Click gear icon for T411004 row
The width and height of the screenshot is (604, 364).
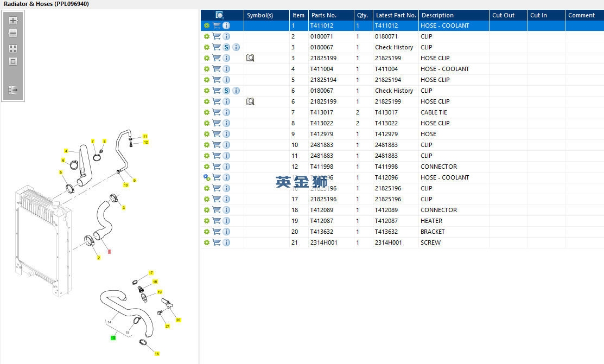(207, 69)
